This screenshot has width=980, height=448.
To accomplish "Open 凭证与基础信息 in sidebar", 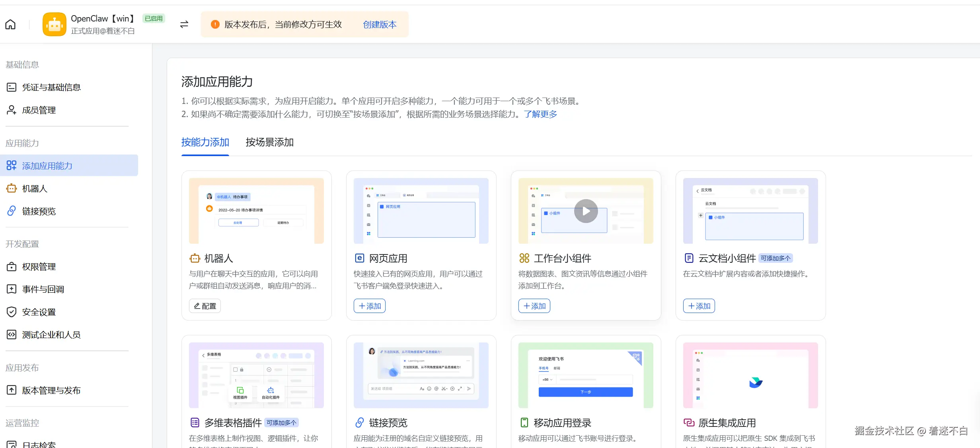I will pos(51,87).
